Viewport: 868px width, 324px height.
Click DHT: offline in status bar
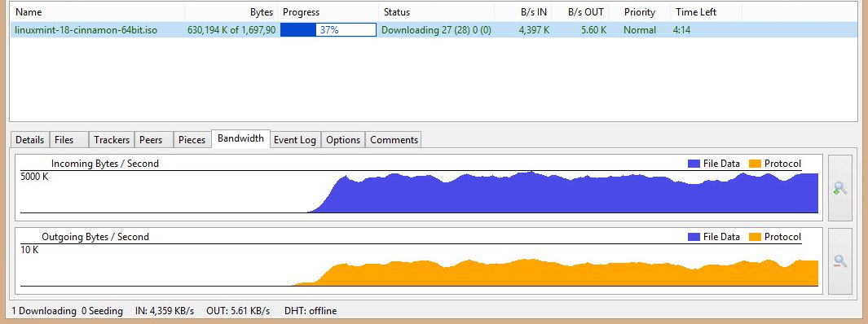point(310,311)
